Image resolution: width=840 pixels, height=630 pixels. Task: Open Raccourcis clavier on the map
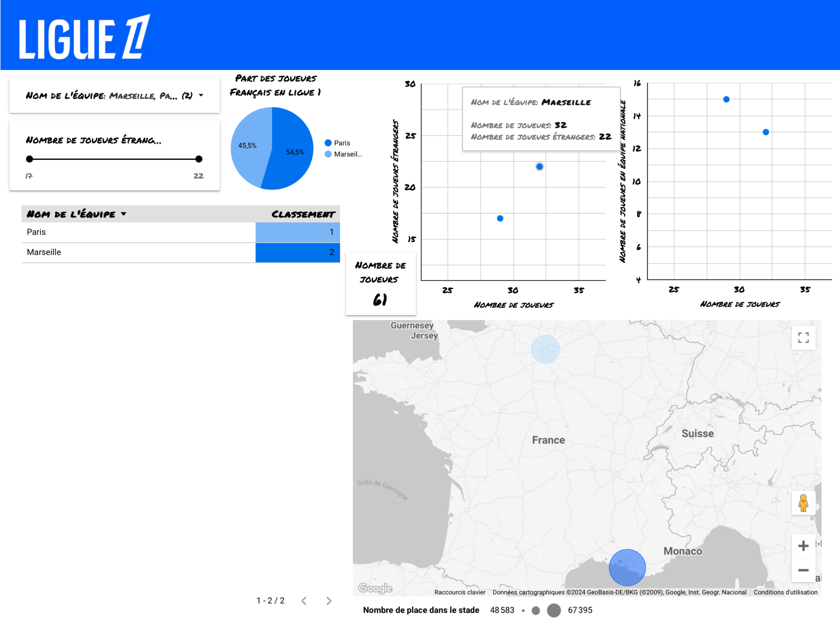460,592
